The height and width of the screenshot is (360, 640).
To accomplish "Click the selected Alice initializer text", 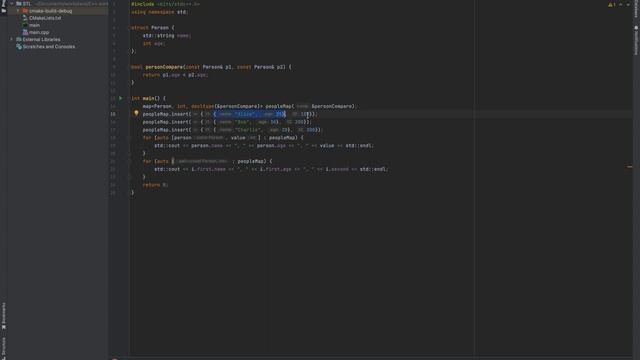I will pyautogui.click(x=249, y=114).
